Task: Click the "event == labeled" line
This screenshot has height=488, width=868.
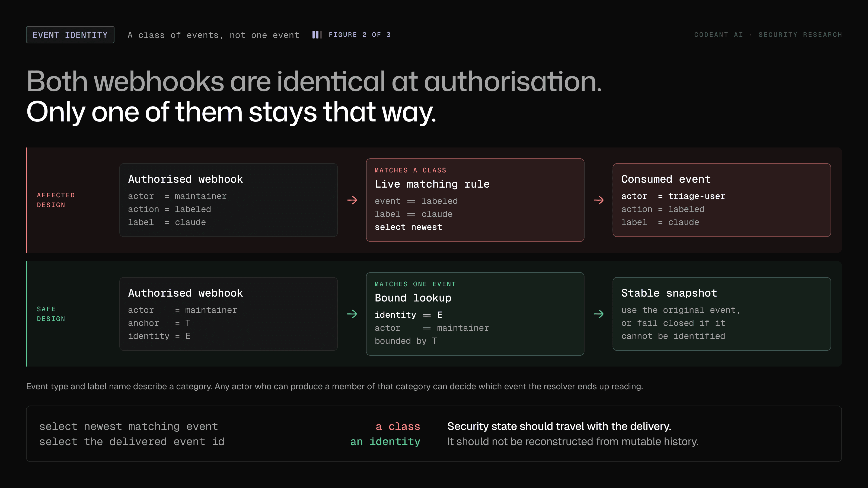Action: (416, 201)
